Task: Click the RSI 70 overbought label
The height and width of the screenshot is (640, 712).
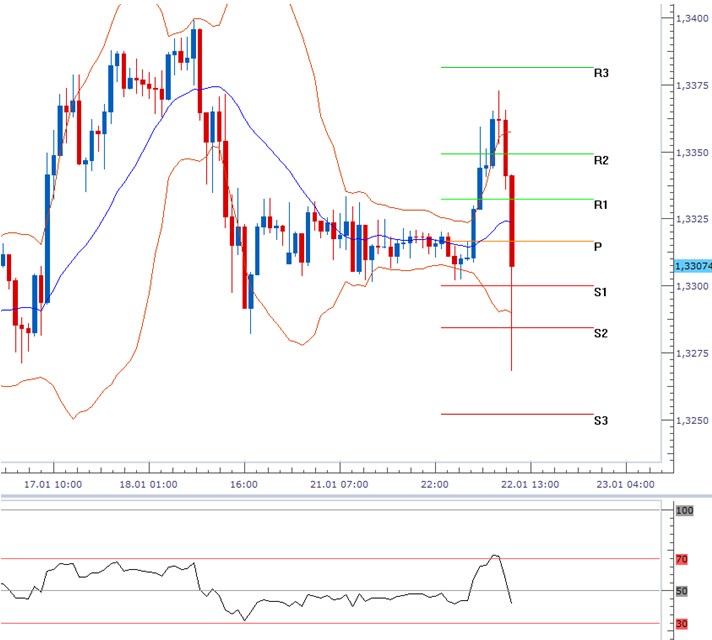Action: (x=682, y=559)
